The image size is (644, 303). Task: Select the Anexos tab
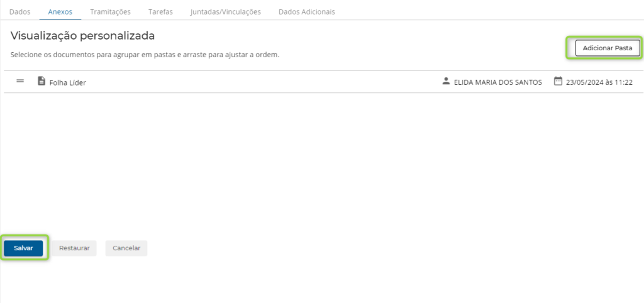coord(60,12)
